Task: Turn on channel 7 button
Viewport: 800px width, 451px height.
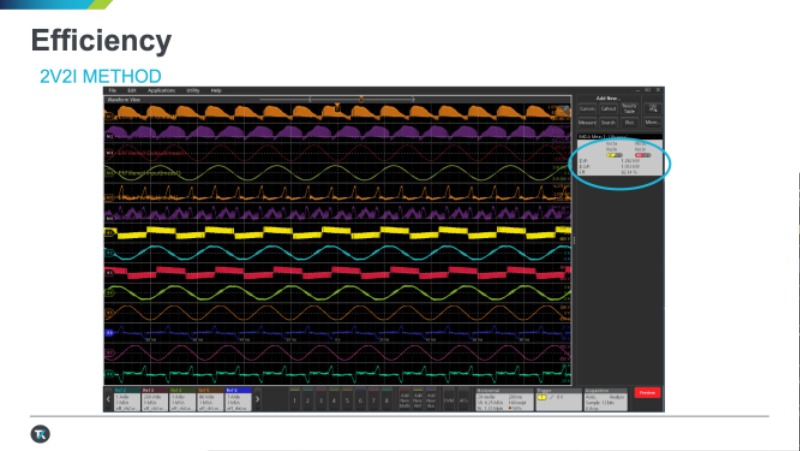Action: click(x=374, y=400)
